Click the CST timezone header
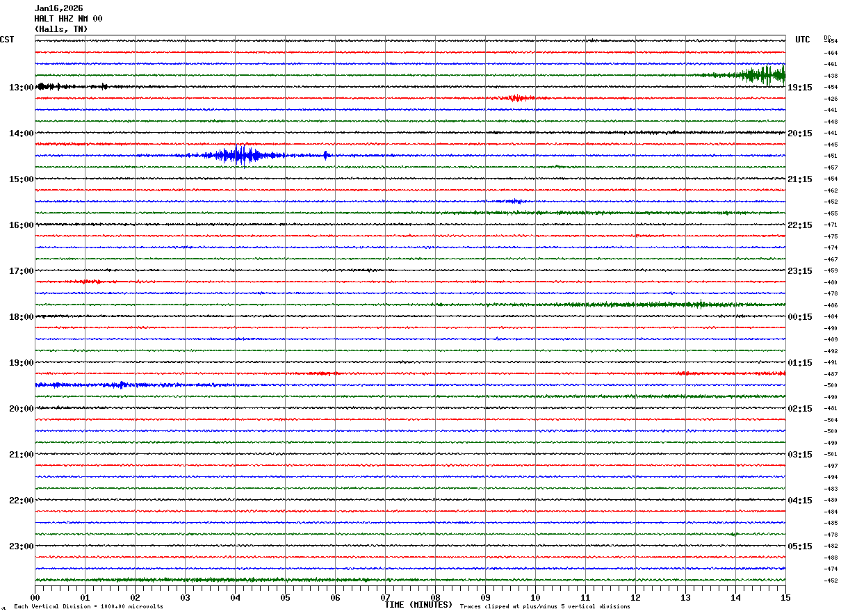The width and height of the screenshot is (841, 616). pos(7,40)
